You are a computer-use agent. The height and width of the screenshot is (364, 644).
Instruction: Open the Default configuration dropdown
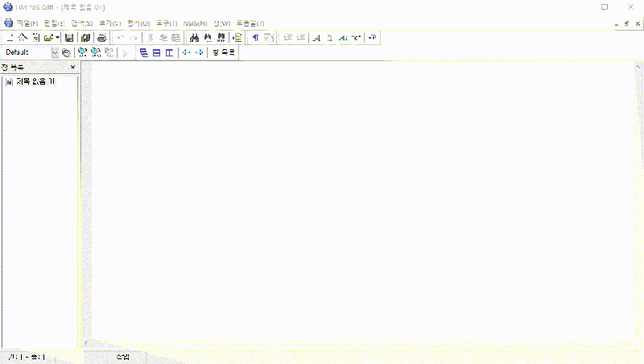[x=55, y=52]
